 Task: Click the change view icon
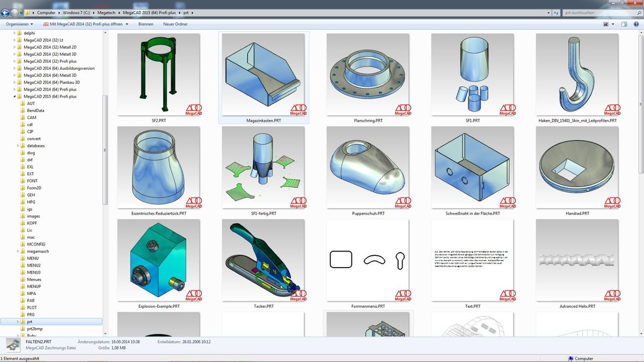pos(605,24)
